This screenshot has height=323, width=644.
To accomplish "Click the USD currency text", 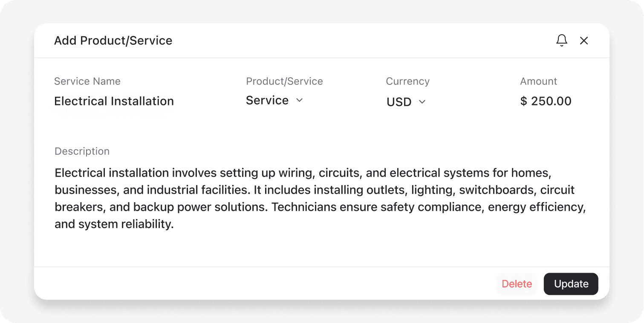I will click(399, 102).
